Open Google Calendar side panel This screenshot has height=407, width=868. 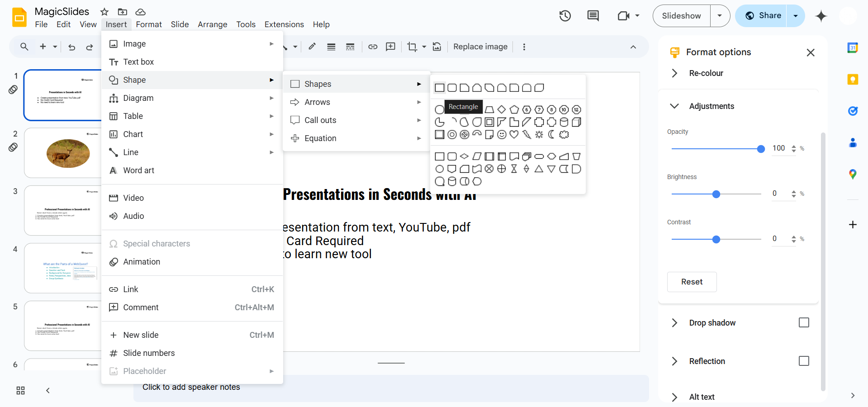pos(853,47)
